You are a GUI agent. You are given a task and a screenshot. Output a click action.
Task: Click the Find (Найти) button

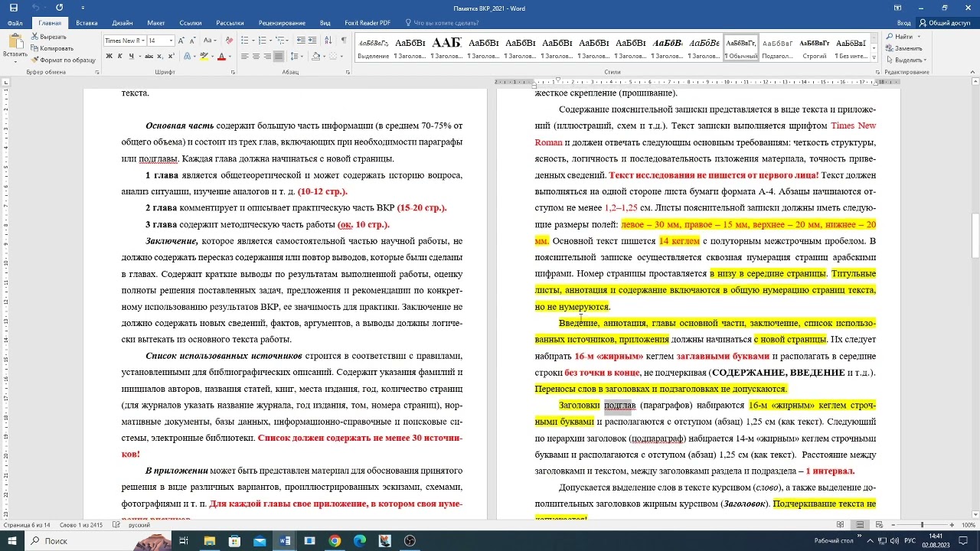point(900,37)
